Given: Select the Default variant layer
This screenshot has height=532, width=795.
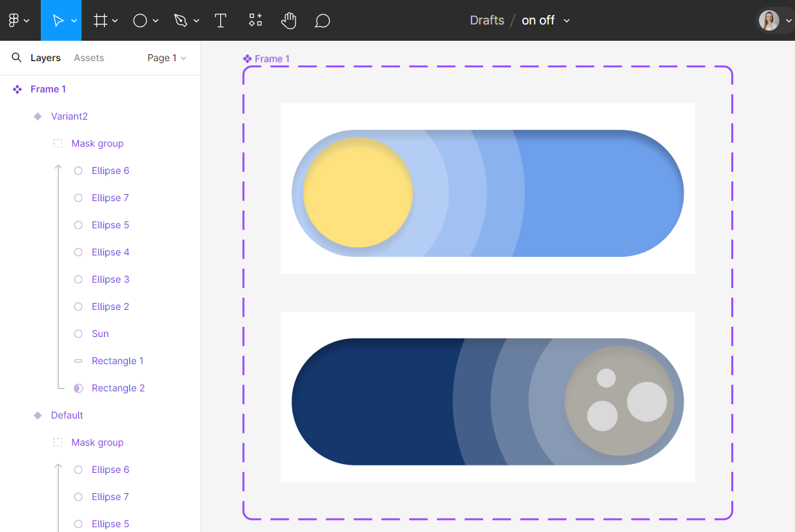Looking at the screenshot, I should click(67, 415).
